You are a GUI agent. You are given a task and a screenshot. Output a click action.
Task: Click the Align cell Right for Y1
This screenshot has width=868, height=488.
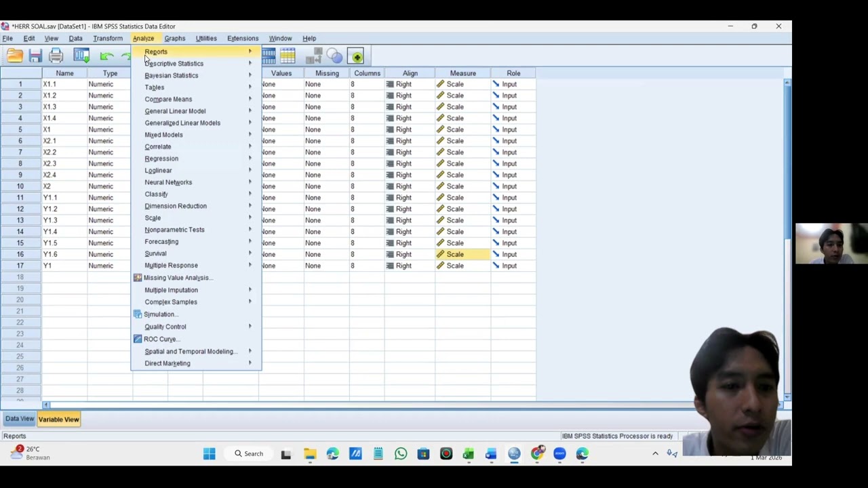(410, 266)
